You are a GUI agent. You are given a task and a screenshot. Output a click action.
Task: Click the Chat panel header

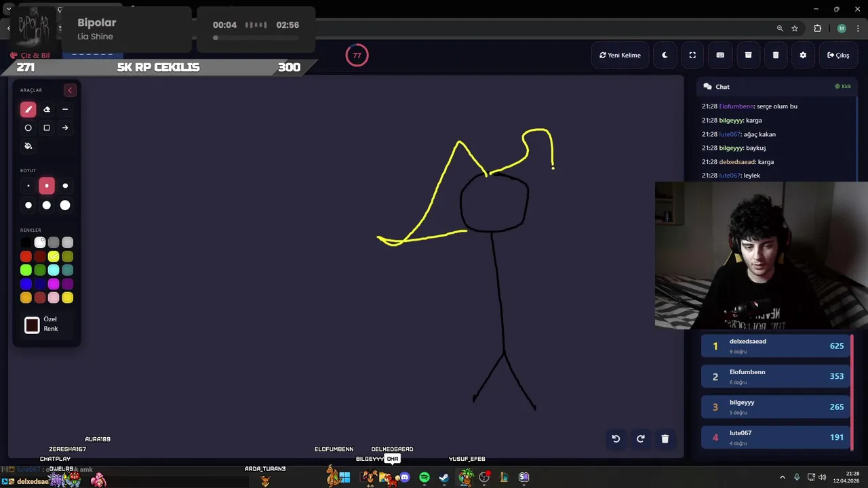click(776, 87)
